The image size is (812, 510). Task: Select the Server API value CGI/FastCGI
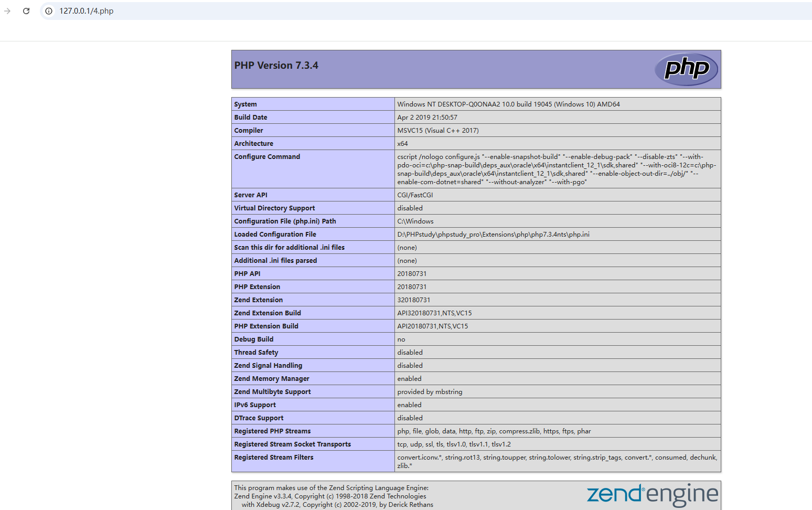pos(415,195)
